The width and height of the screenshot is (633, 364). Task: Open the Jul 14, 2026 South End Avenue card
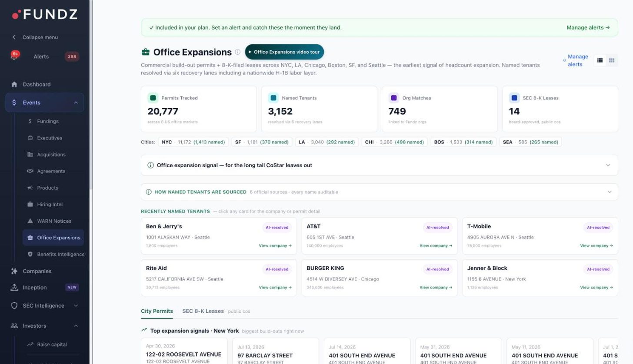[x=367, y=351]
